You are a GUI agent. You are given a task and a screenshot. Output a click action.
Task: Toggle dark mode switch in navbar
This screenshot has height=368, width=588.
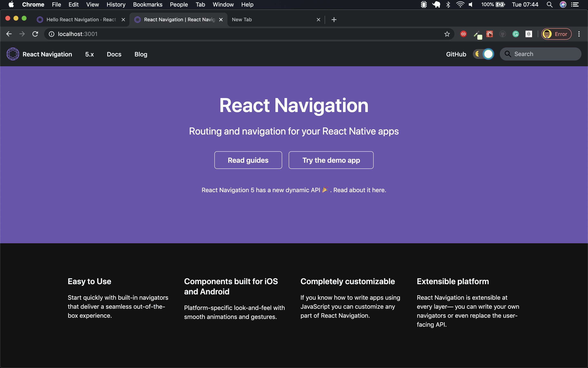483,54
